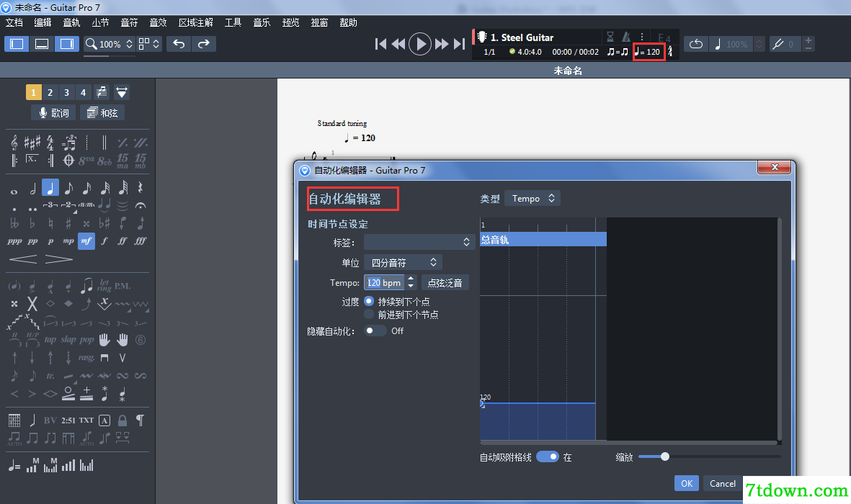Screen dimensions: 851x504
Task: Open the 单位 四分音符 dropdown
Action: point(403,263)
